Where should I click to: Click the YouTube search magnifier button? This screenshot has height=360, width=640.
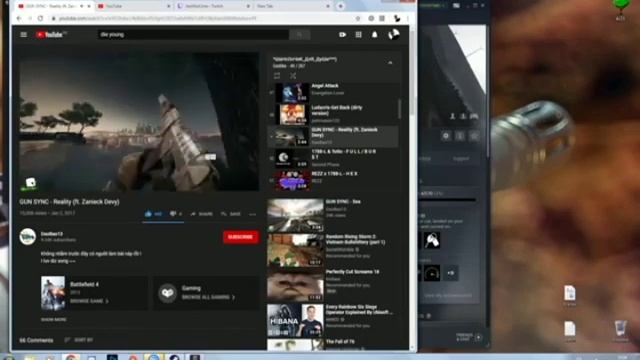coord(299,35)
